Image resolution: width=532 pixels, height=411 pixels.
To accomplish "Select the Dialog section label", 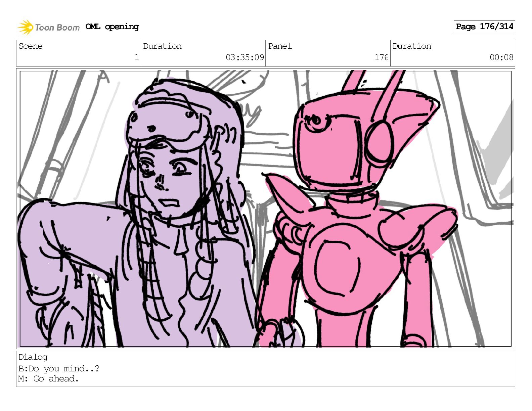I will click(x=33, y=357).
